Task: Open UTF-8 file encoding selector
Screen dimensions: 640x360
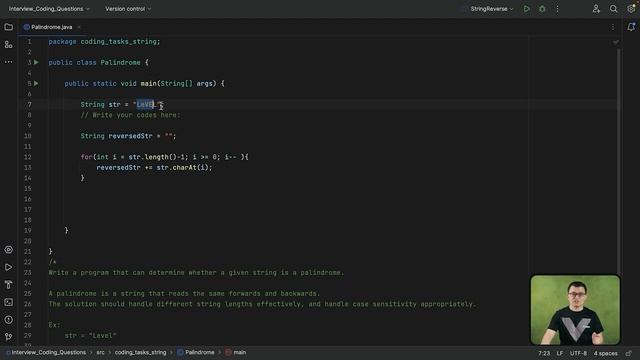Action: (x=578, y=353)
